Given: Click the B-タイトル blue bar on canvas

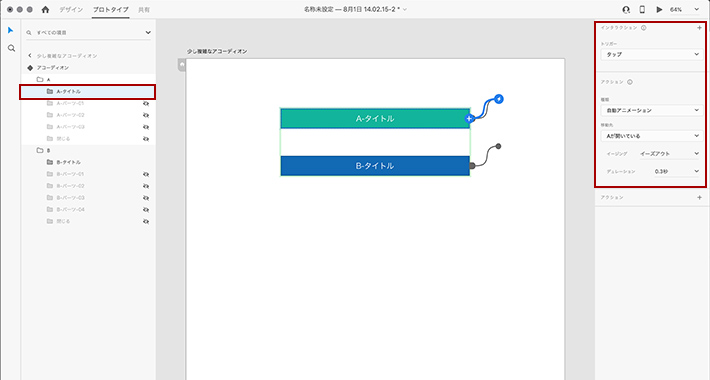Looking at the screenshot, I should (375, 166).
